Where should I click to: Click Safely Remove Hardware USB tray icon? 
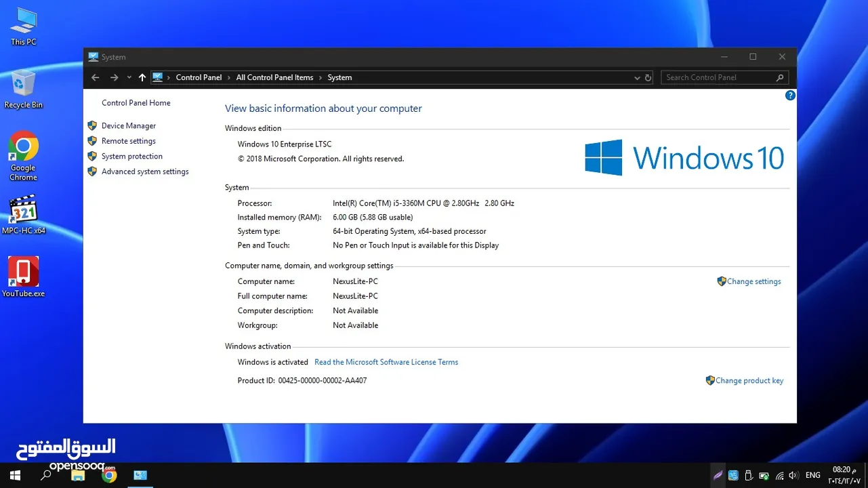[x=748, y=475]
